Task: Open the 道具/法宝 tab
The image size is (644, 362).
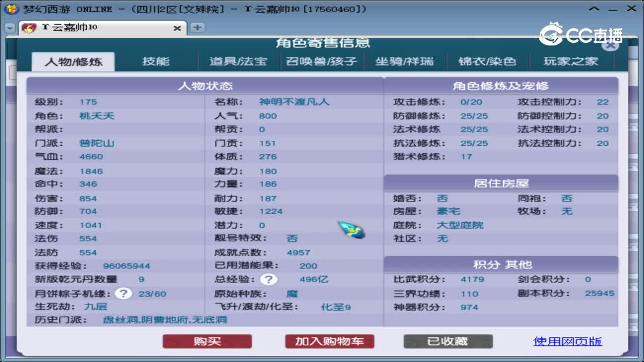Action: [239, 61]
